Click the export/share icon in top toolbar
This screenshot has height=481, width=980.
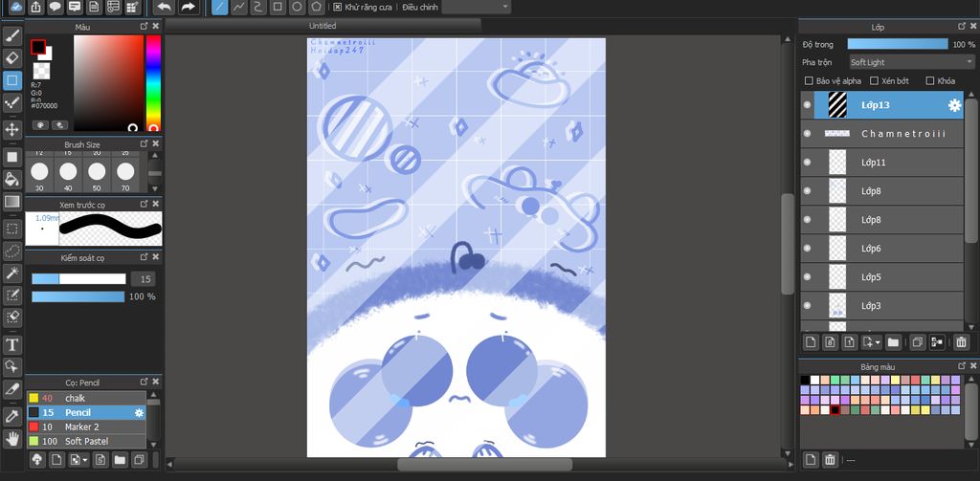coord(35,7)
